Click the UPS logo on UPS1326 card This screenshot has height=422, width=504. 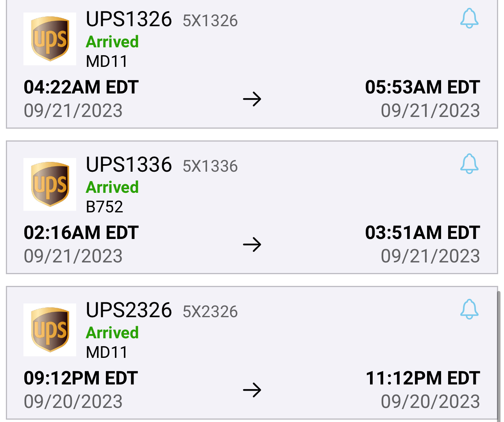pos(50,39)
